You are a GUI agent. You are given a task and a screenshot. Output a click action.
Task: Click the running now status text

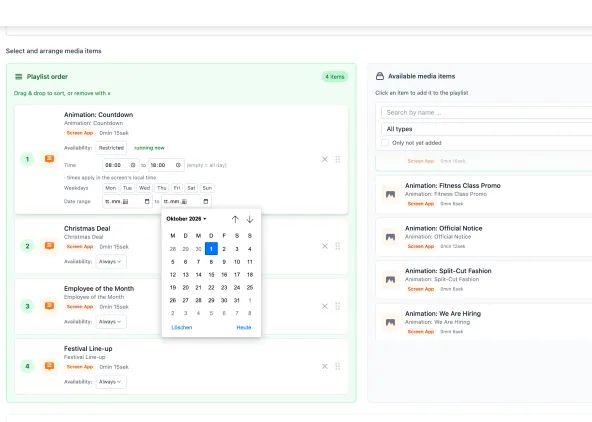[150, 148]
